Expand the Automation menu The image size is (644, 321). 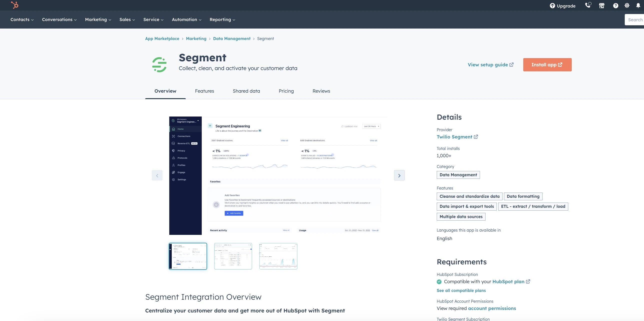tap(186, 20)
